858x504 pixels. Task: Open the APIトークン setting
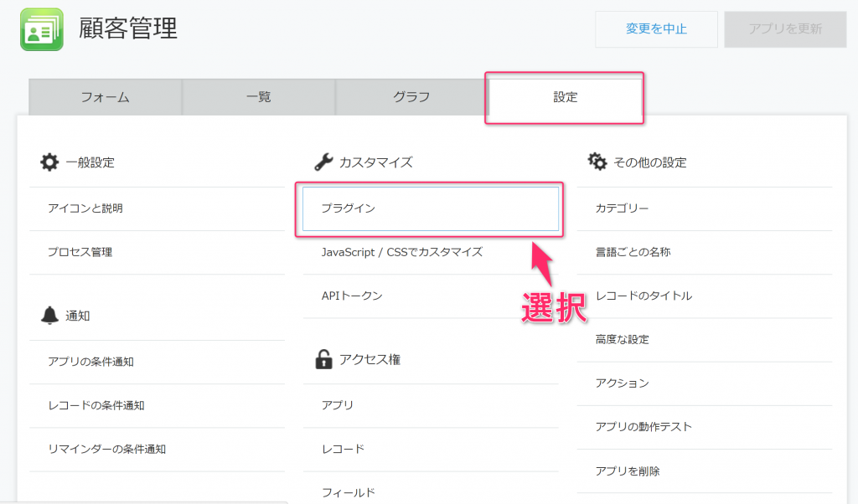(x=431, y=296)
